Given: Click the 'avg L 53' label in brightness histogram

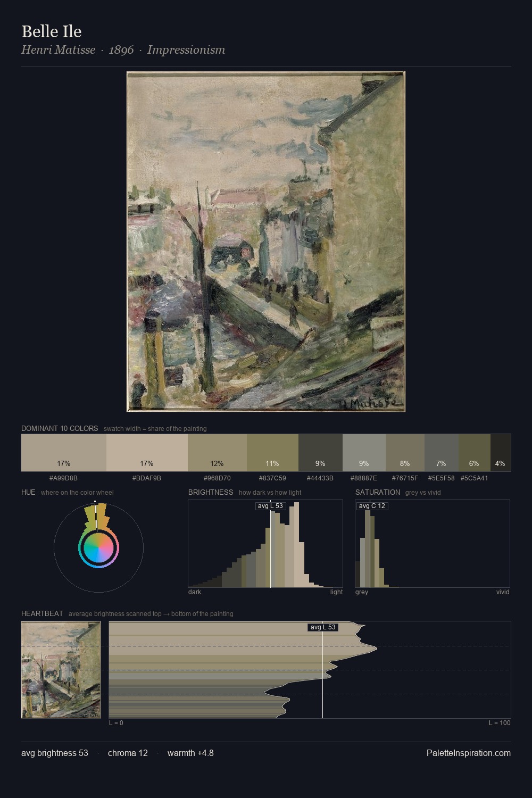Looking at the screenshot, I should pos(270,506).
